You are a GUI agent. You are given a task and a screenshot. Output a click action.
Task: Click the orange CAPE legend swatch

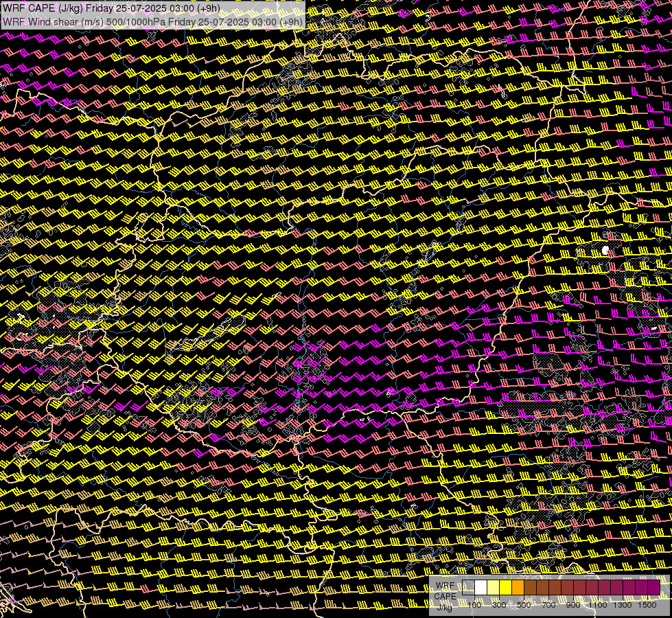(x=518, y=587)
